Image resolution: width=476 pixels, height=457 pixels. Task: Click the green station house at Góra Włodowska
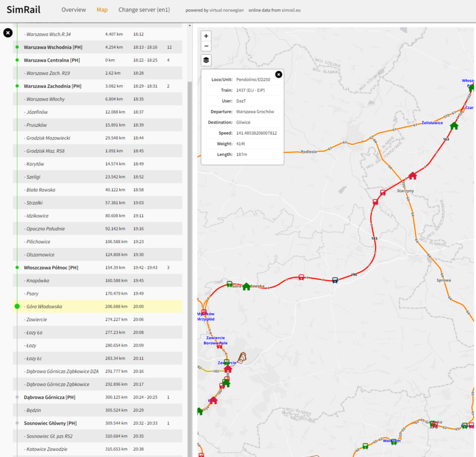(247, 286)
